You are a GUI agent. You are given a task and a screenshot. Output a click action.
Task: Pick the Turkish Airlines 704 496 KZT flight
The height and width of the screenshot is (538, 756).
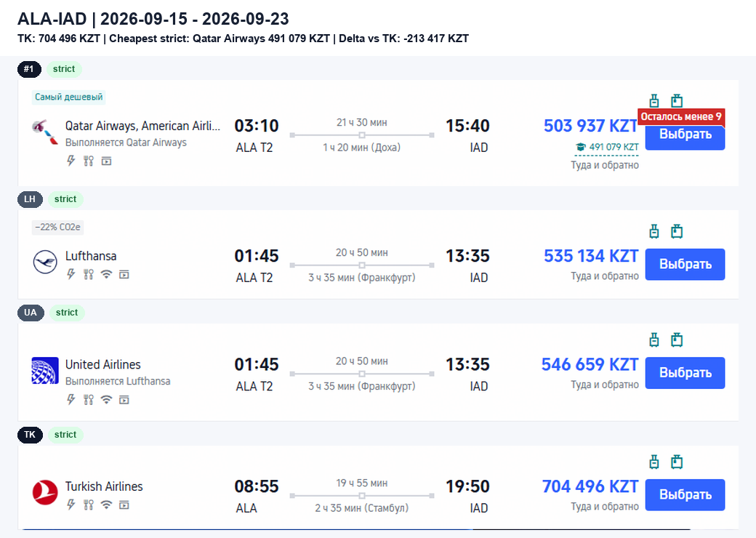click(x=685, y=494)
